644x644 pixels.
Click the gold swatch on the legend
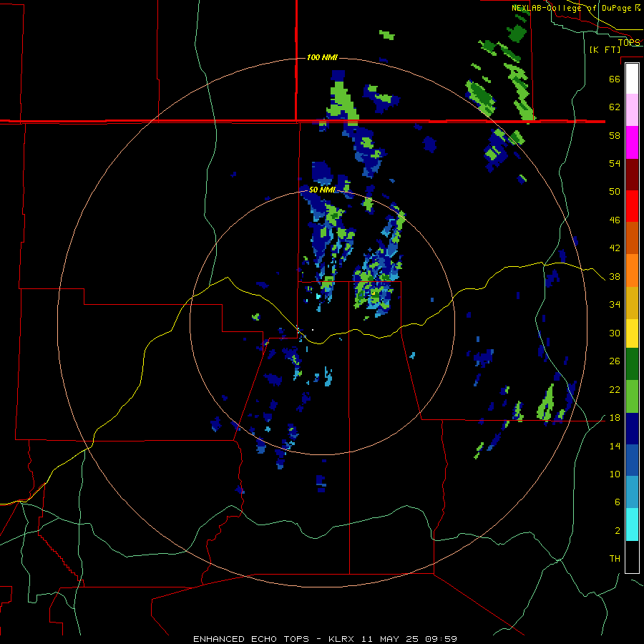tap(632, 303)
